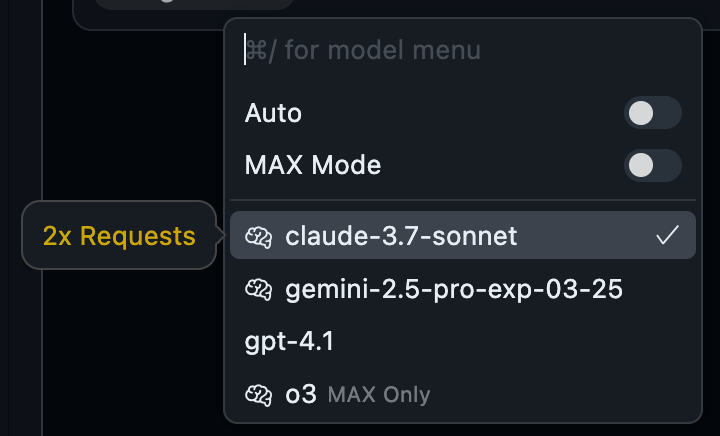Click the MAX Only label beside o3
The height and width of the screenshot is (436, 720).
(379, 395)
